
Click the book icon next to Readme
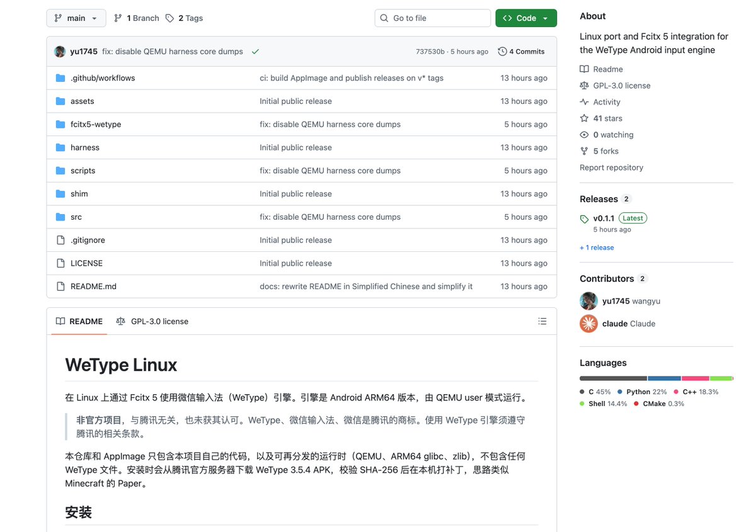tap(584, 69)
